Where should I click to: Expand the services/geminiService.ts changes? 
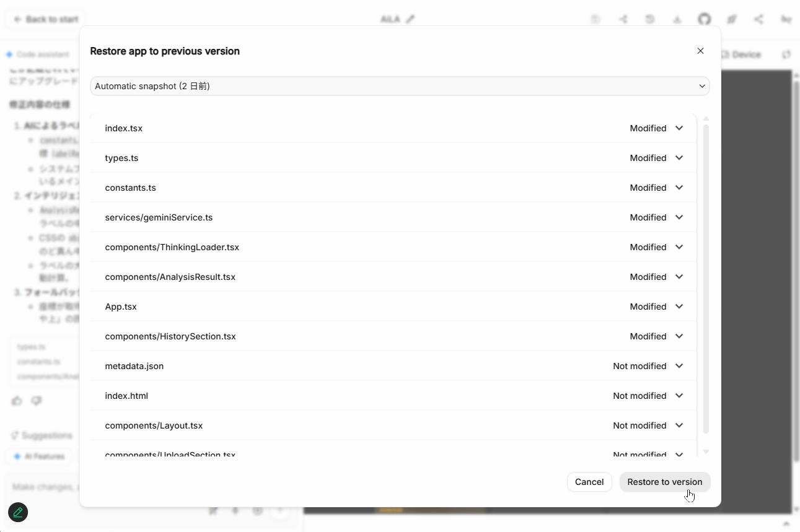click(679, 217)
